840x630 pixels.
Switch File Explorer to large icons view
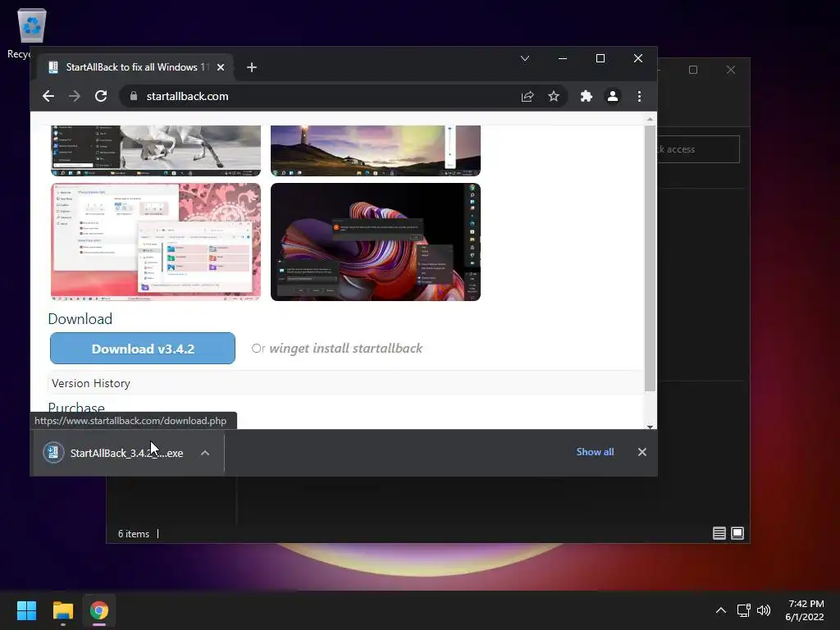737,533
